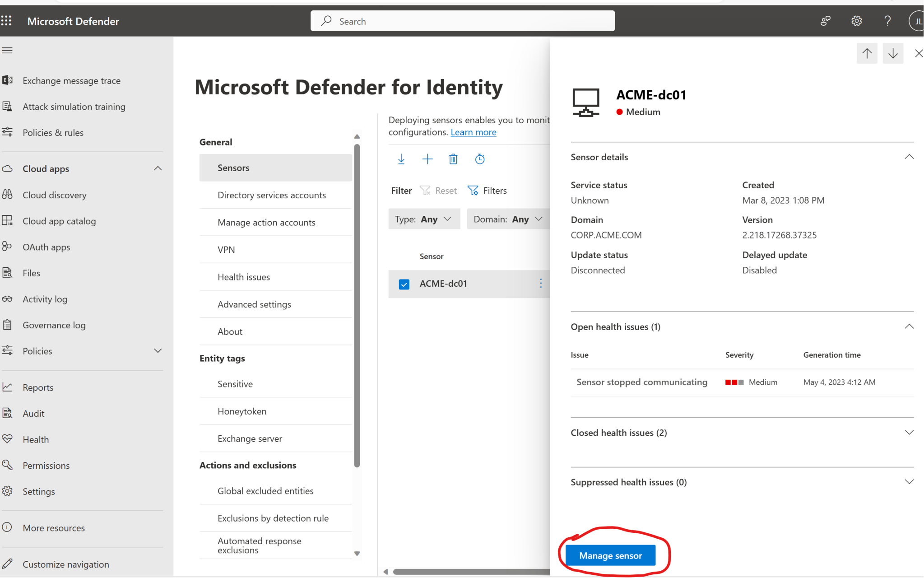Switch to Directory services accounts tab

[x=271, y=195]
